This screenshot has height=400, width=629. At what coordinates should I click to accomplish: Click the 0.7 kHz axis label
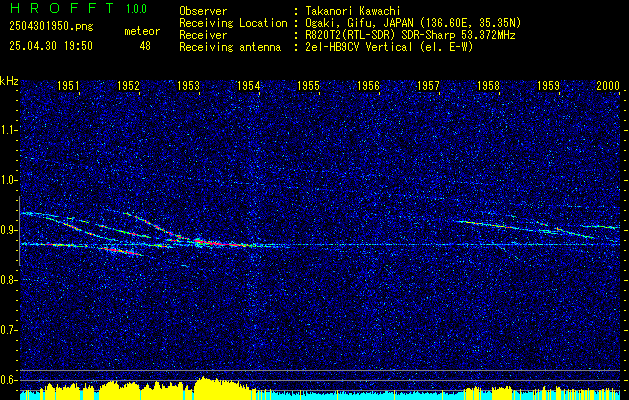point(8,330)
